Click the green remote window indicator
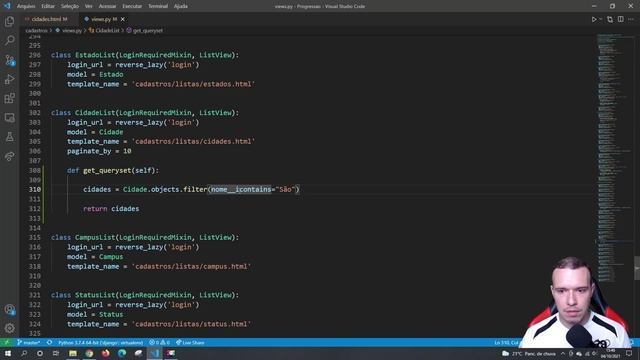The height and width of the screenshot is (360, 640). tap(7, 342)
